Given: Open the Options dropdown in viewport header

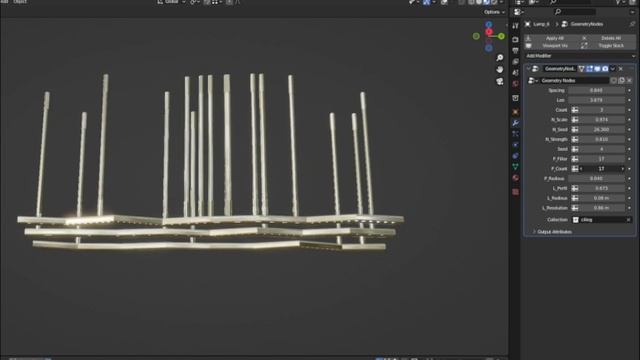Looking at the screenshot, I should (x=494, y=12).
